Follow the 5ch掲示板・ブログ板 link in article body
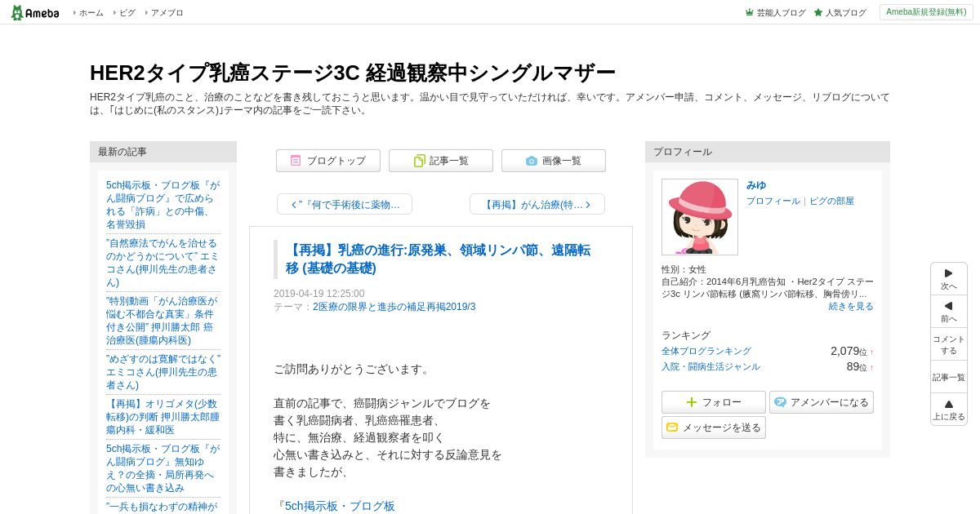Image resolution: width=980 pixels, height=514 pixels. click(x=340, y=506)
